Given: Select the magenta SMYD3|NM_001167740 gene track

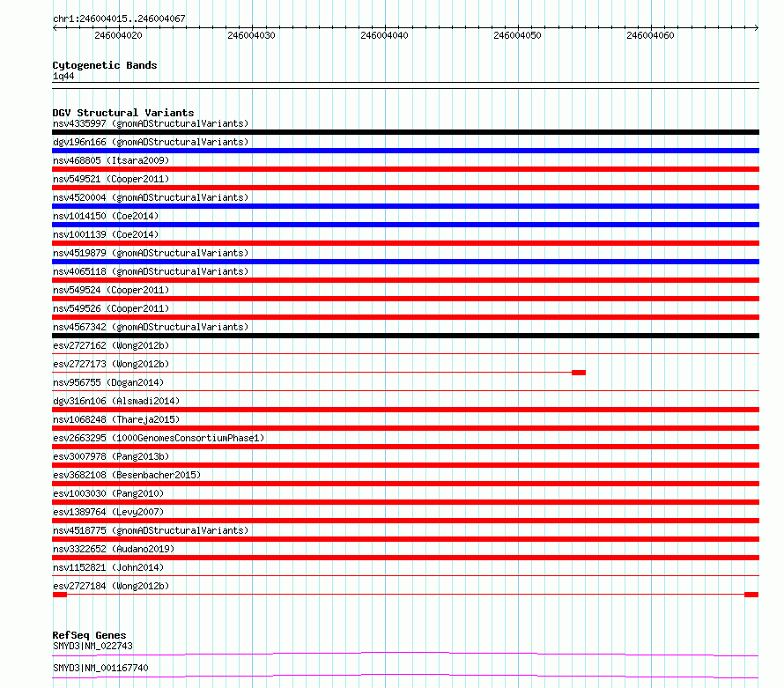Looking at the screenshot, I should 405,676.
